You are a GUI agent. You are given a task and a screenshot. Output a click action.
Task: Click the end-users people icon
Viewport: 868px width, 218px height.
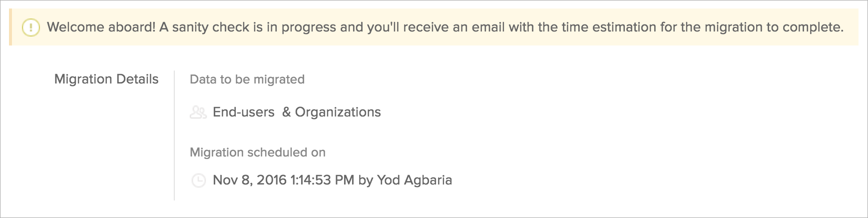[x=198, y=112]
